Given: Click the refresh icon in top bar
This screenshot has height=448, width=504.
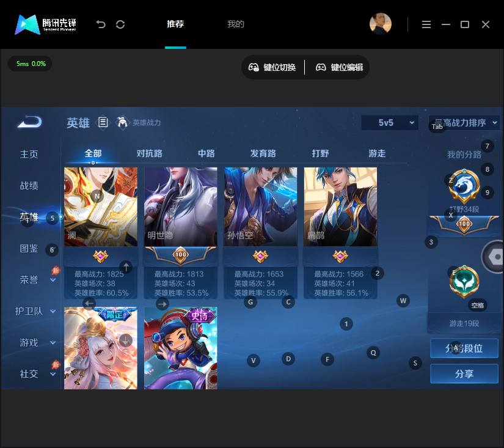Looking at the screenshot, I should [x=120, y=24].
